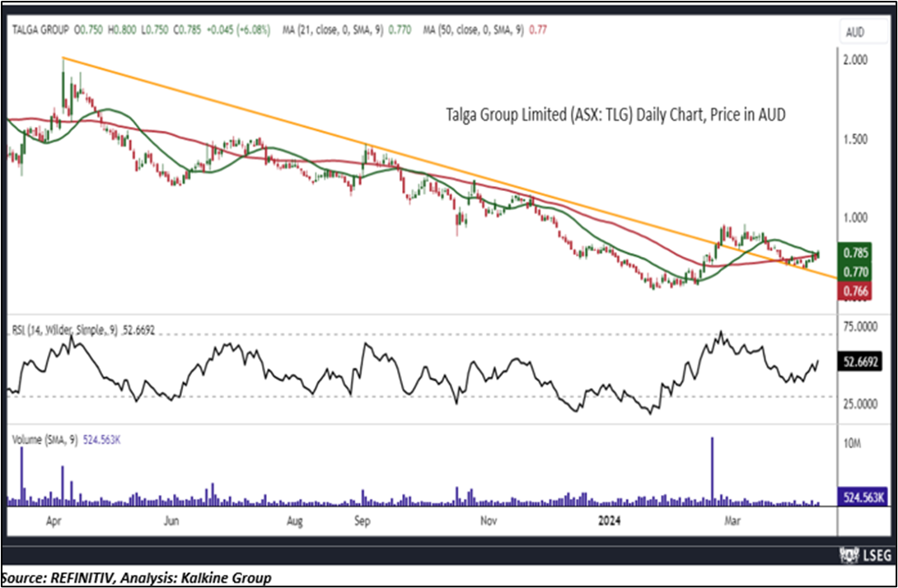
Task: Click the Sep date axis label
Action: tap(362, 521)
